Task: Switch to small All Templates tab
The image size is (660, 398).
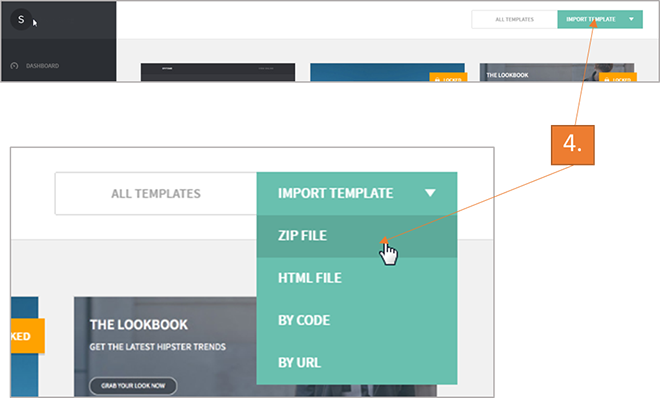Action: (x=514, y=19)
